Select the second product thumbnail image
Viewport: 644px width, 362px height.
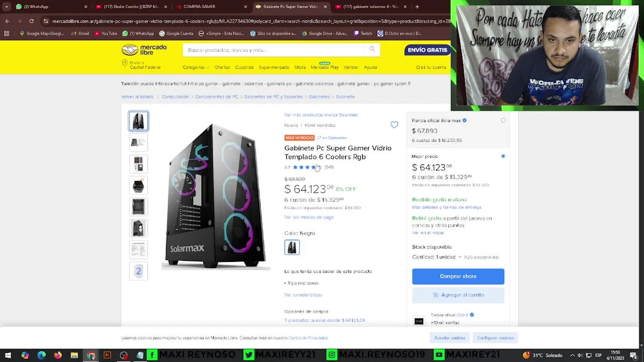pyautogui.click(x=138, y=142)
